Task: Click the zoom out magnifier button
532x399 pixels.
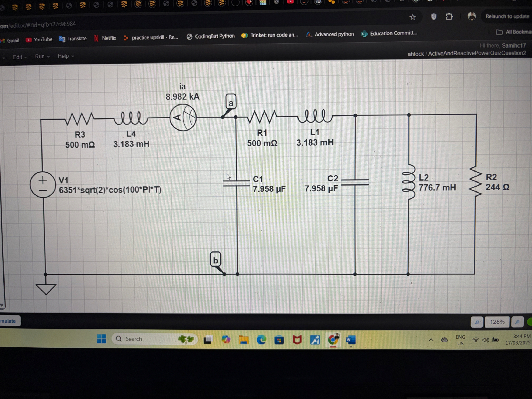Action: 477,322
